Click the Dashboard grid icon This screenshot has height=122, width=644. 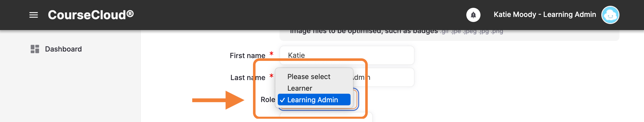pos(35,49)
